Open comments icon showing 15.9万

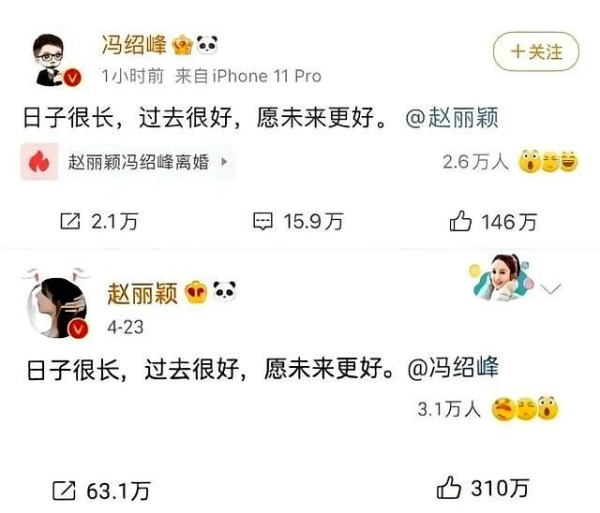pyautogui.click(x=263, y=221)
